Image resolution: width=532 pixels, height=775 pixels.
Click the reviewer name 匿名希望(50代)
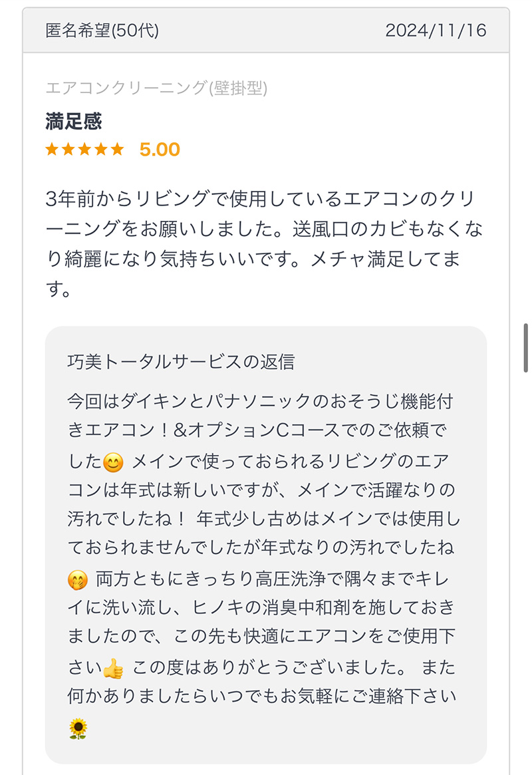[102, 31]
